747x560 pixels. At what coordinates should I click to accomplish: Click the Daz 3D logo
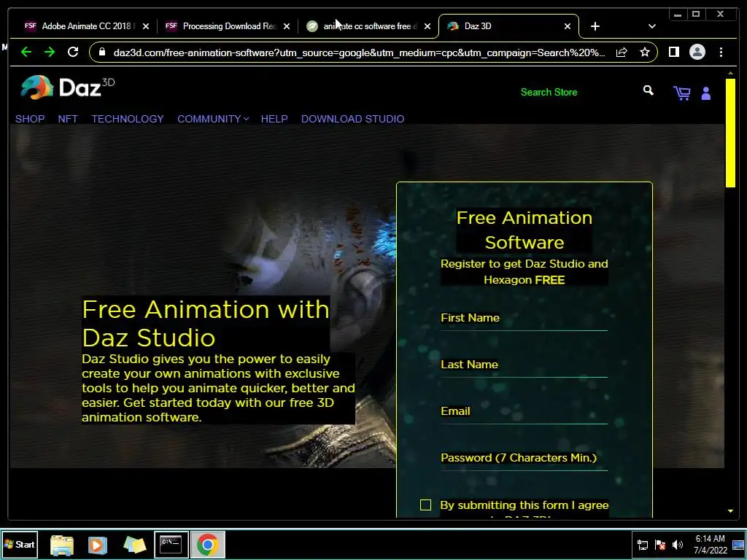(68, 87)
